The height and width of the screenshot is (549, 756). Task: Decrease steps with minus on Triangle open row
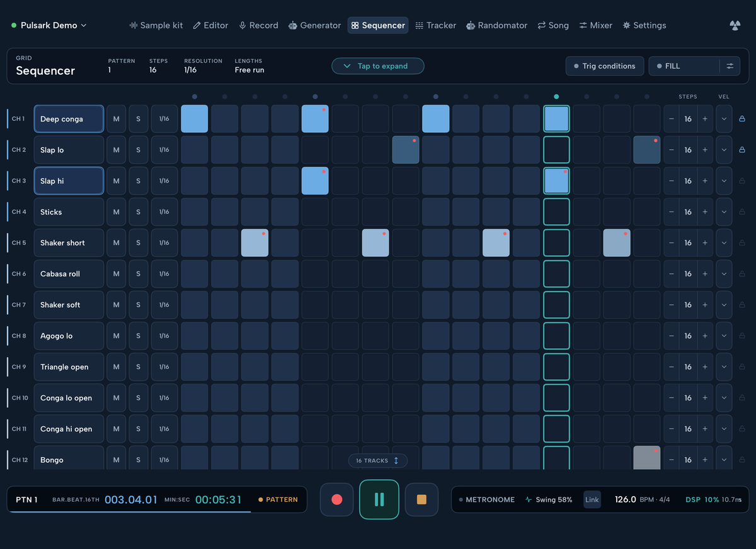point(672,367)
